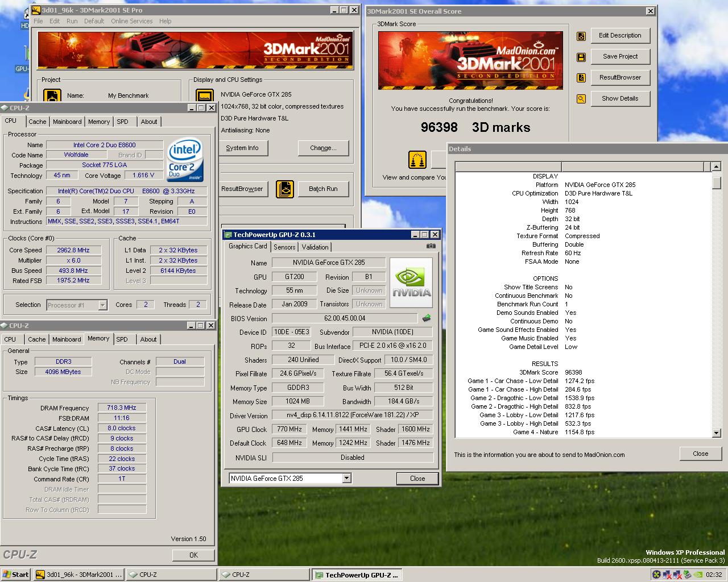Open the Run menu in 3DMark2001
The width and height of the screenshot is (728, 582).
[72, 21]
